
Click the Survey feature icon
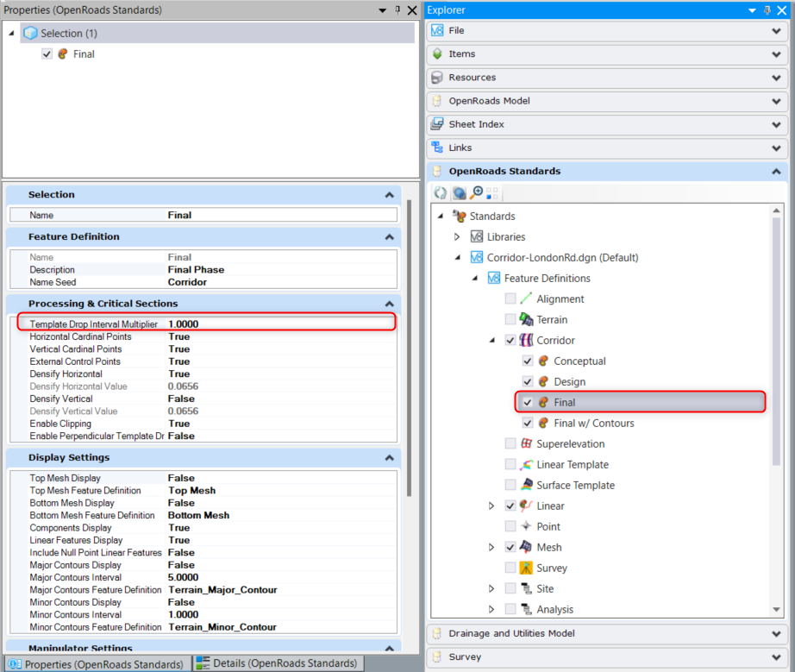pyautogui.click(x=526, y=568)
